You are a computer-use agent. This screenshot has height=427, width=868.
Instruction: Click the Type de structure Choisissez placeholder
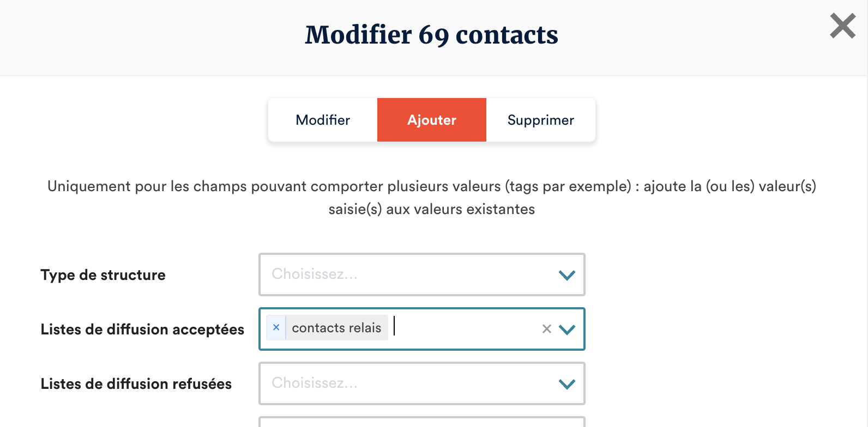(315, 274)
